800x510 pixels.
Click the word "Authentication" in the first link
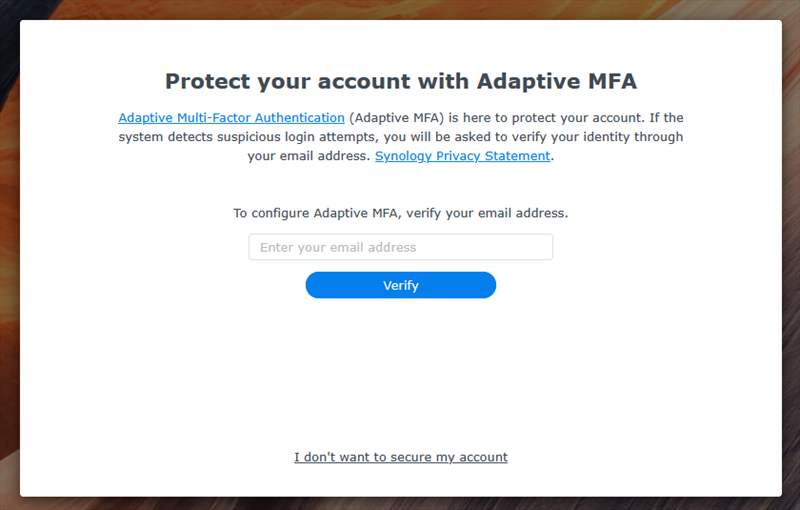[x=299, y=118]
